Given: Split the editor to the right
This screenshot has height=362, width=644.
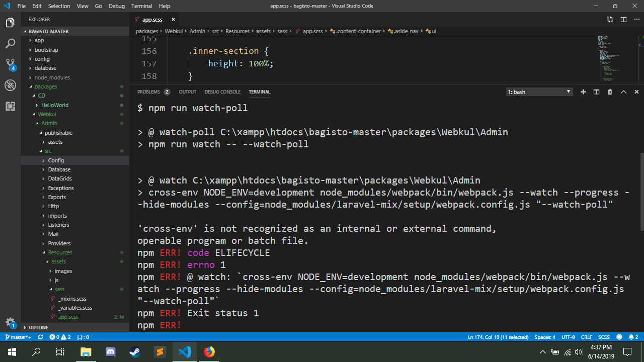Looking at the screenshot, I should pos(623,20).
